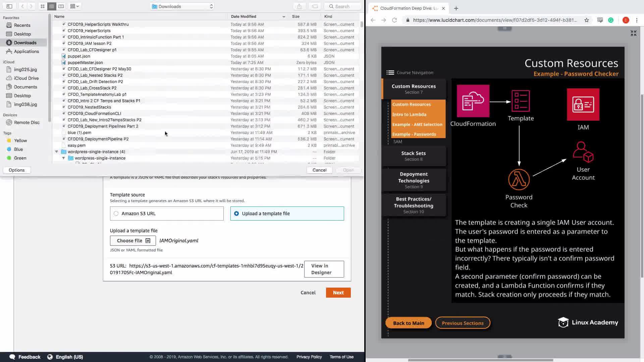The height and width of the screenshot is (362, 644).
Task: Exit fullscreen with collapse arrows icon
Action: (x=633, y=33)
